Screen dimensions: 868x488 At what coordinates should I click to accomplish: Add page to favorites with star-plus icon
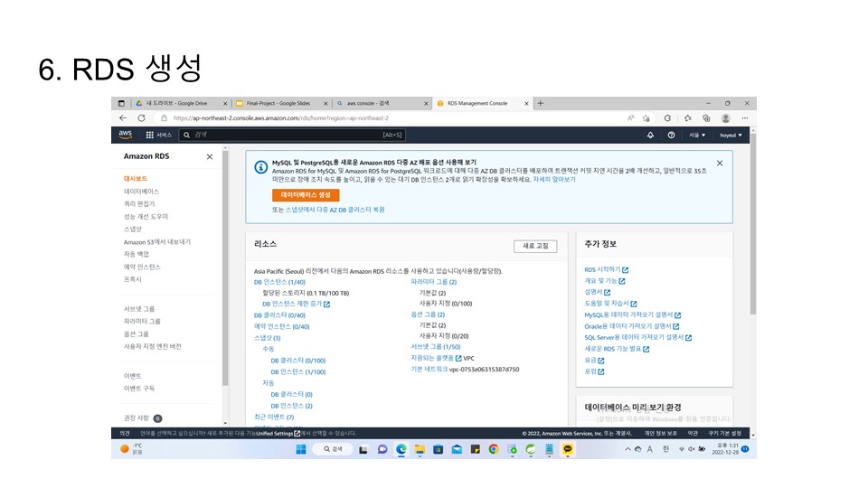click(x=646, y=117)
